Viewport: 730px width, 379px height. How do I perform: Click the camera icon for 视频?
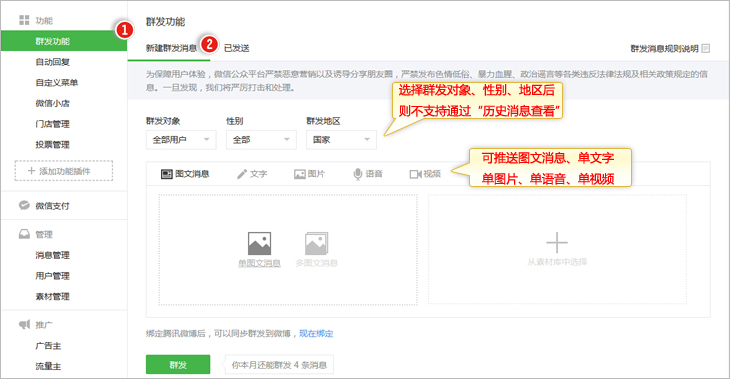pos(415,174)
